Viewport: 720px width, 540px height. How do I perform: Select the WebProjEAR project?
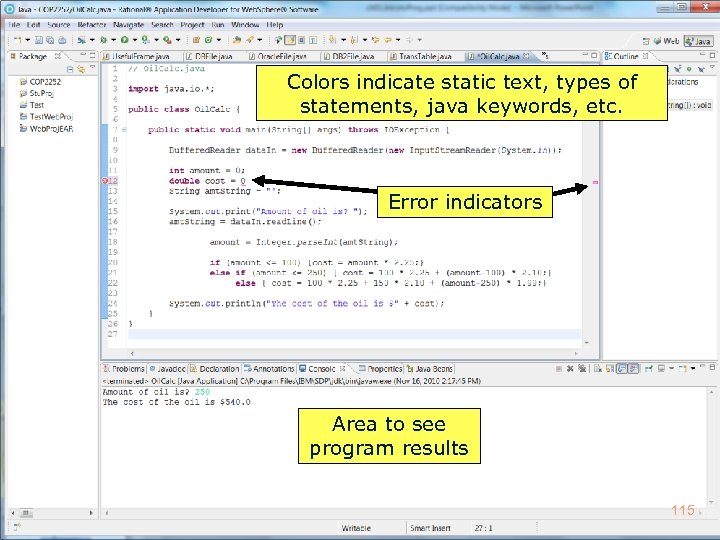(46, 129)
